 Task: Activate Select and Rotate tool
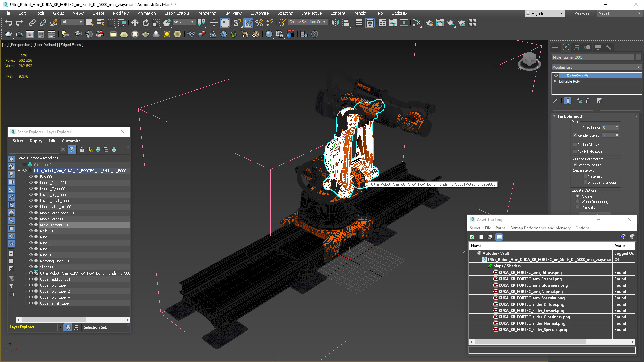pyautogui.click(x=145, y=23)
